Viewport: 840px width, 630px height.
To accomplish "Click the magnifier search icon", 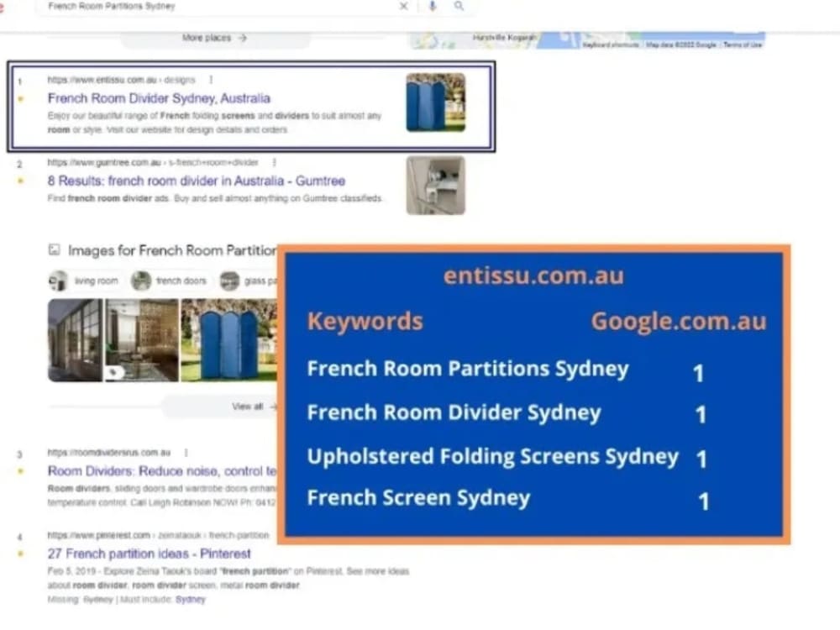I will 459,6.
